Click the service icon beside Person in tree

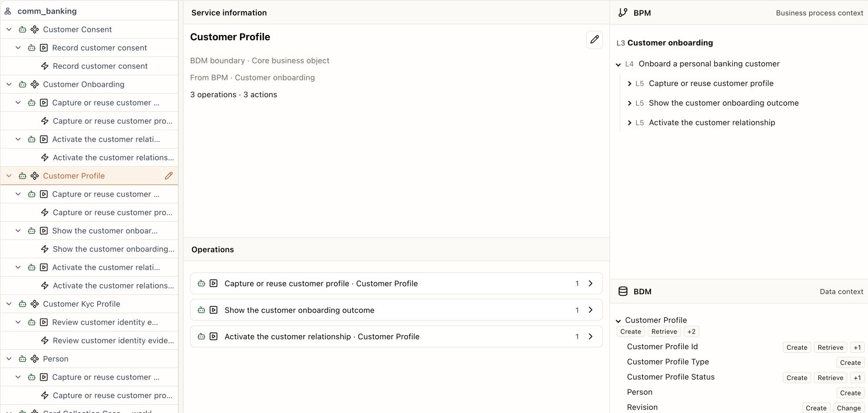click(x=35, y=359)
